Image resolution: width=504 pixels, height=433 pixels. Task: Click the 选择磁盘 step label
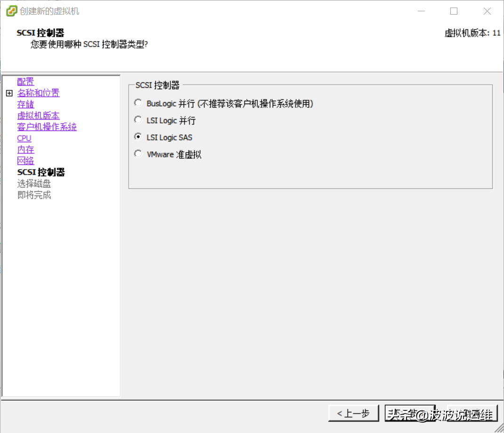pos(34,184)
